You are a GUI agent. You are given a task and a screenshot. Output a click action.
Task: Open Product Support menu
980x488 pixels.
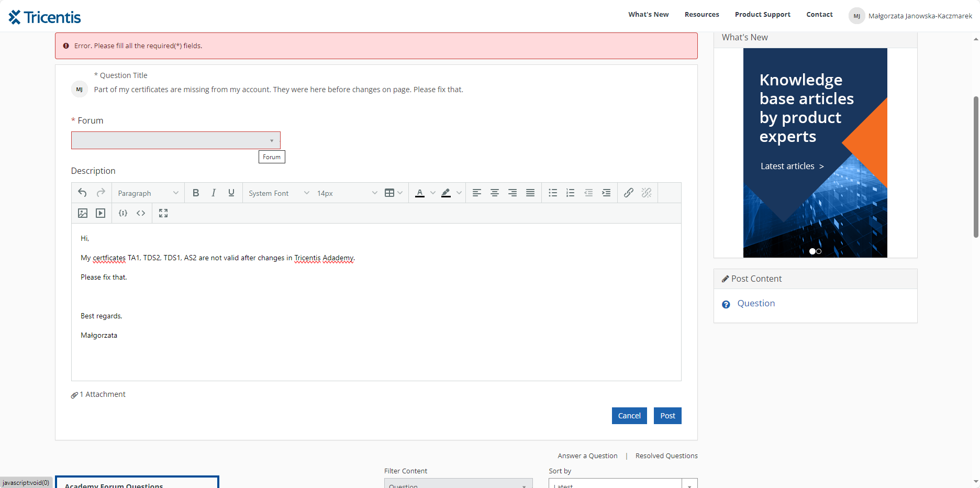(762, 15)
